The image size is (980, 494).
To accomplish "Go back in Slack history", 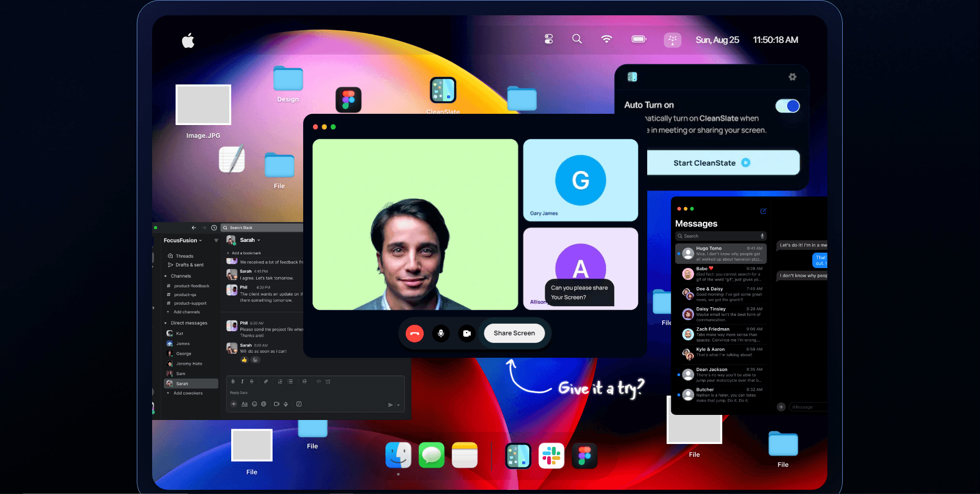I will 194,228.
